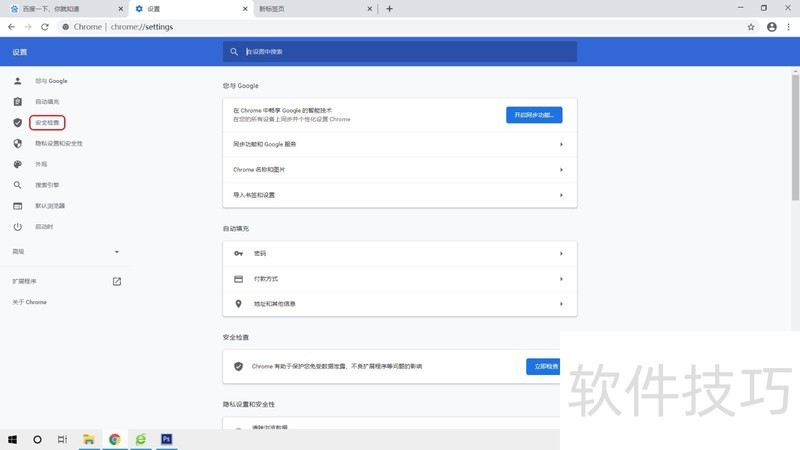This screenshot has height=450, width=800.
Task: Launch Photoshop from the taskbar
Action: [x=167, y=439]
